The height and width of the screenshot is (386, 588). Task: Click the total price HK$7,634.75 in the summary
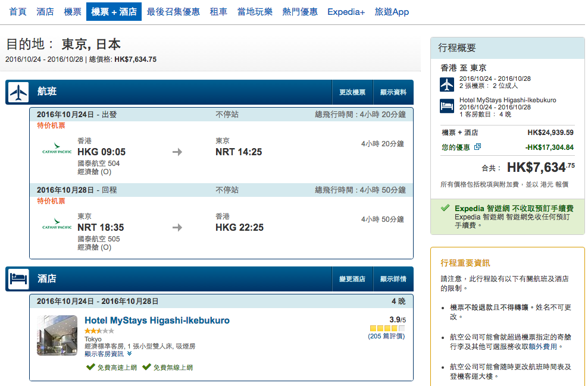[x=541, y=167]
